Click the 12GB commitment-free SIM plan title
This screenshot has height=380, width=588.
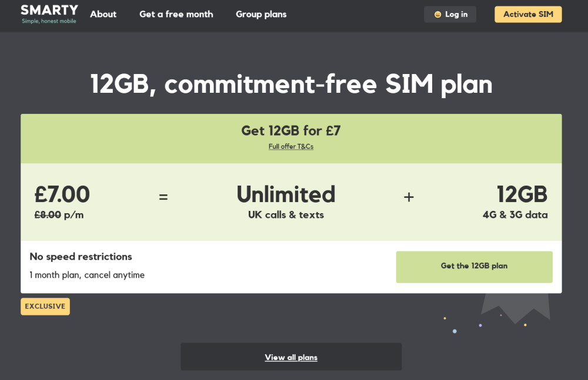point(291,84)
